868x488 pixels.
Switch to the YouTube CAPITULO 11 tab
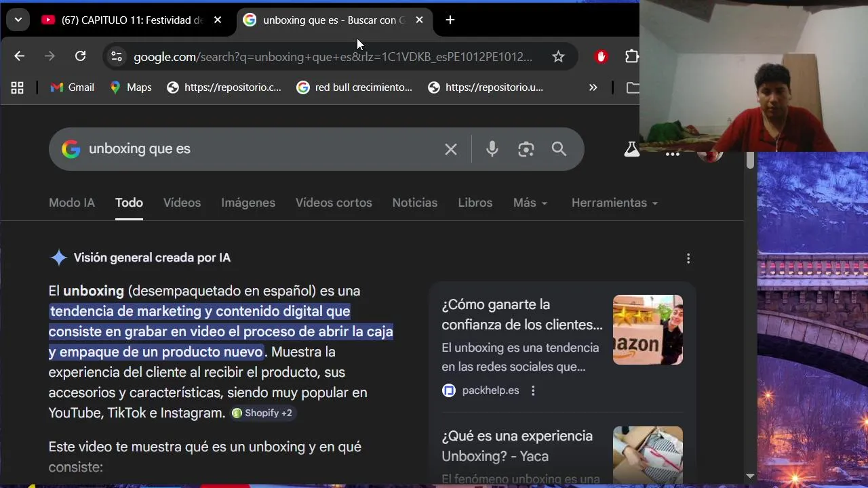[132, 20]
